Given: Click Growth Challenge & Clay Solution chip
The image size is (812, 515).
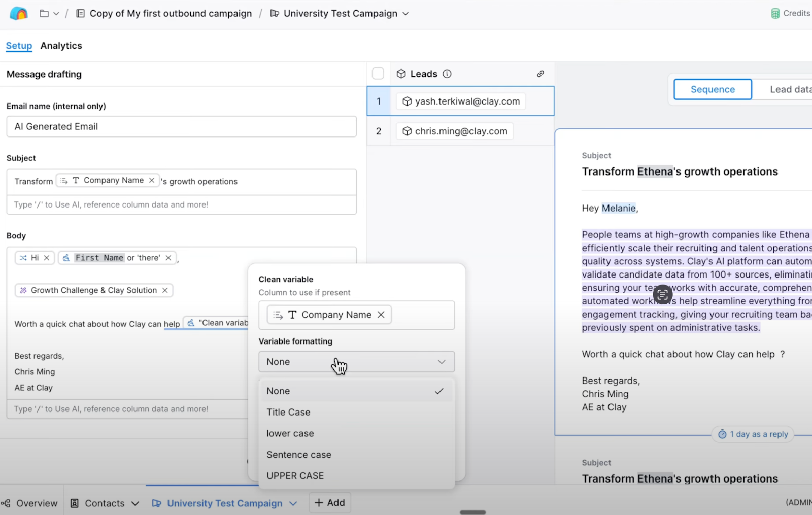Looking at the screenshot, I should click(x=94, y=290).
